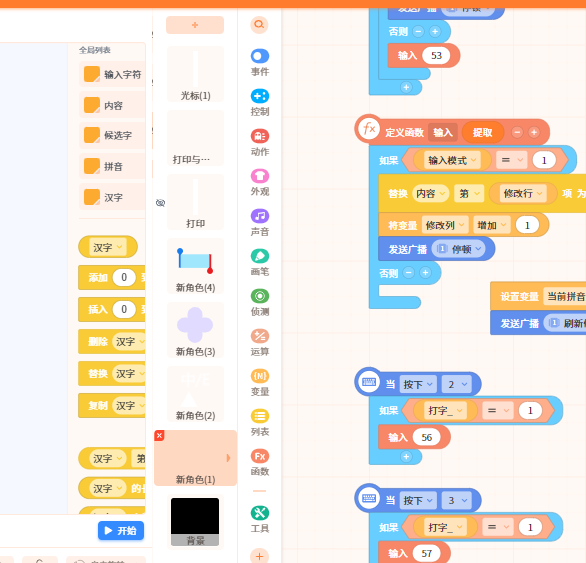Select the black 背景 backdrop thumbnail
The width and height of the screenshot is (586, 563).
coord(195,522)
